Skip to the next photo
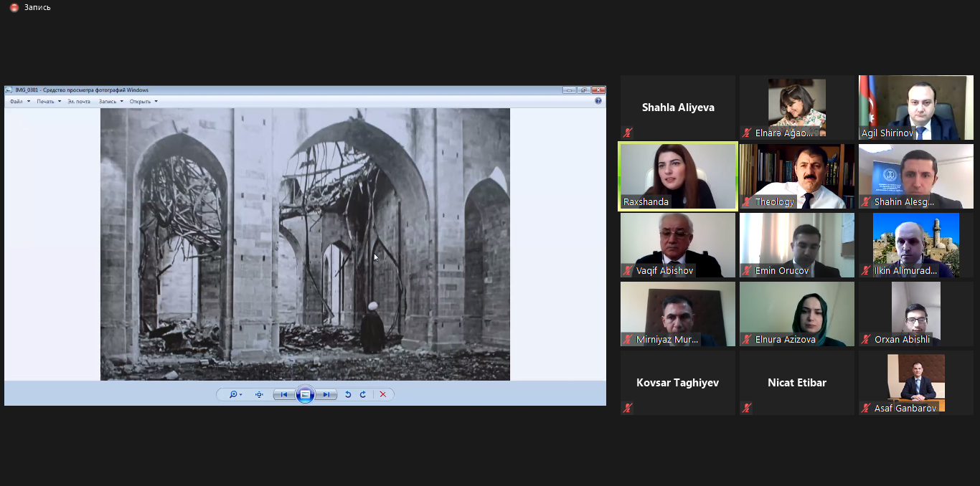 tap(326, 394)
